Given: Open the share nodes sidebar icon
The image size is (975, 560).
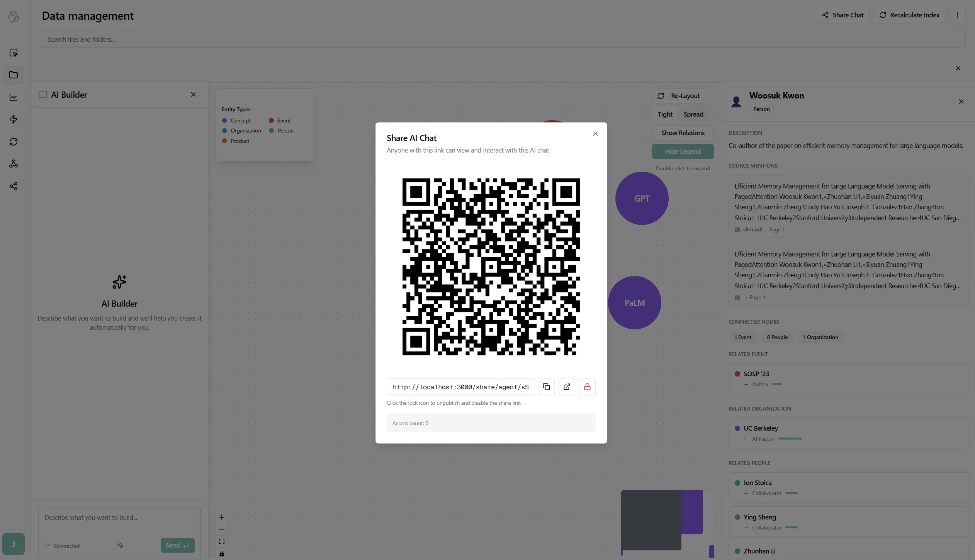Looking at the screenshot, I should pos(14,186).
